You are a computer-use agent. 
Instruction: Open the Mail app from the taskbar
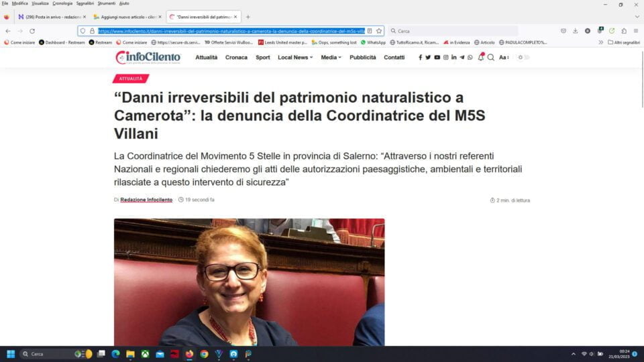tap(160, 354)
